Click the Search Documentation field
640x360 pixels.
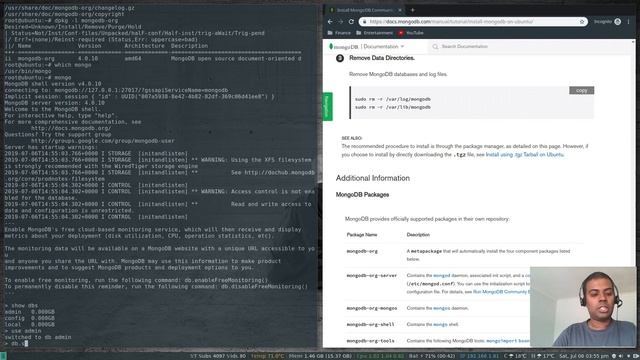click(464, 47)
